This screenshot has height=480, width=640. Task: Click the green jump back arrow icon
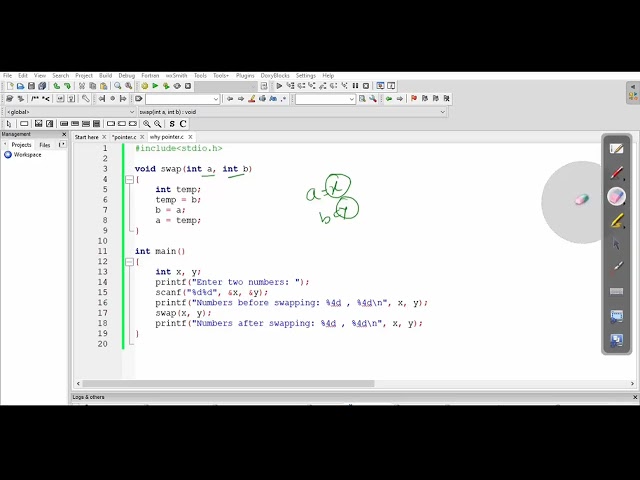click(x=389, y=98)
